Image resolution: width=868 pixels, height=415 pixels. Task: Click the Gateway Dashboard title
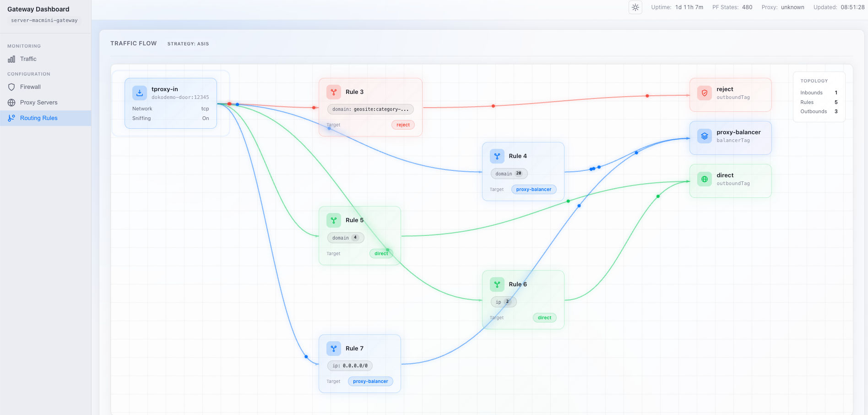point(38,9)
